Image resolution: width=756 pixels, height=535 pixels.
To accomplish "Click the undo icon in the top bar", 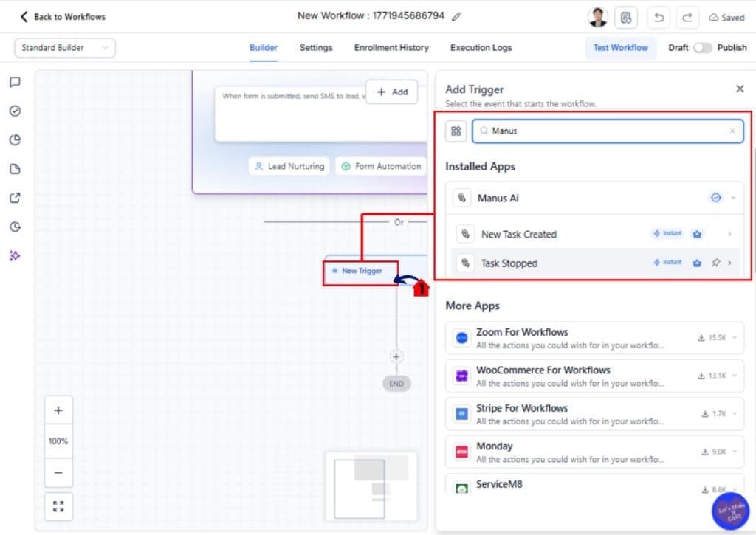I will (x=658, y=16).
